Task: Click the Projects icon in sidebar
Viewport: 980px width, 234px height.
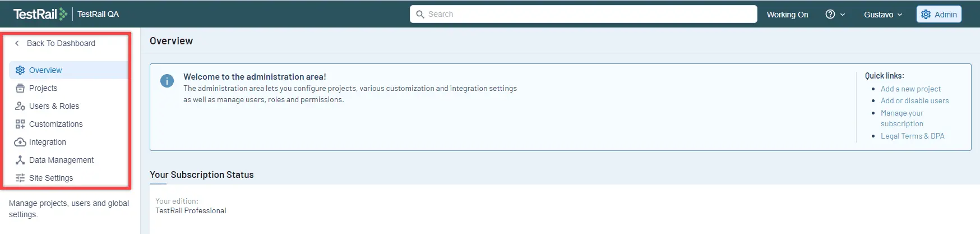Action: 20,88
